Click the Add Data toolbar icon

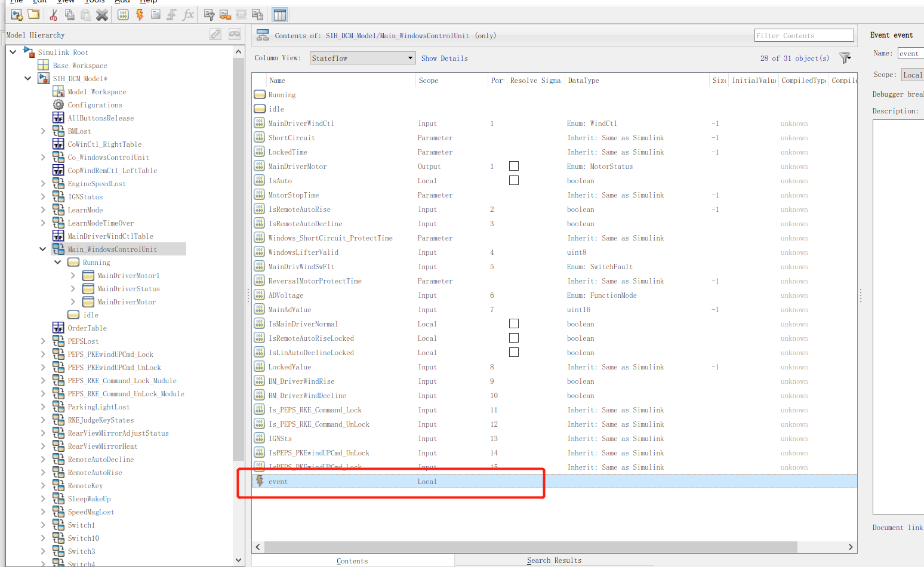pos(123,14)
